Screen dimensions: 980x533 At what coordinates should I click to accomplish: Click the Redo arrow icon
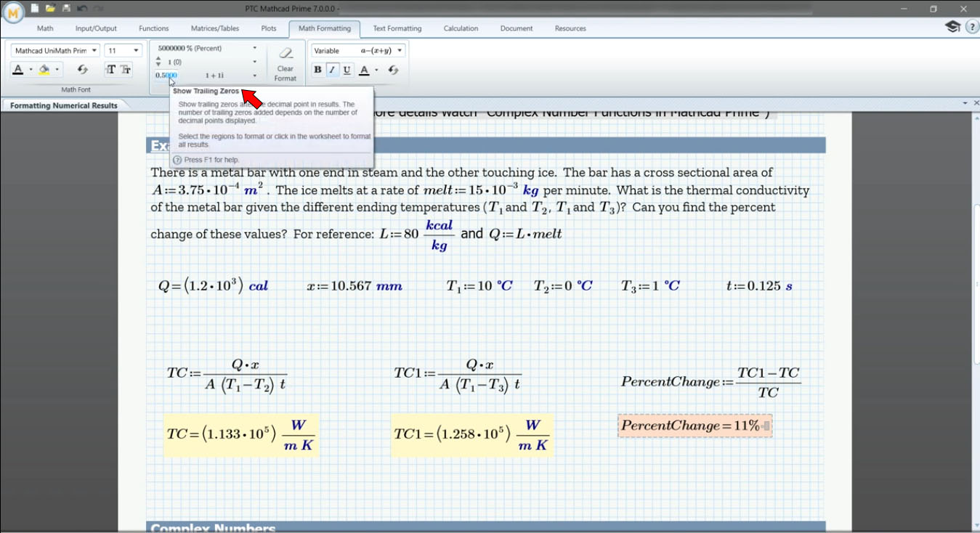tap(97, 8)
